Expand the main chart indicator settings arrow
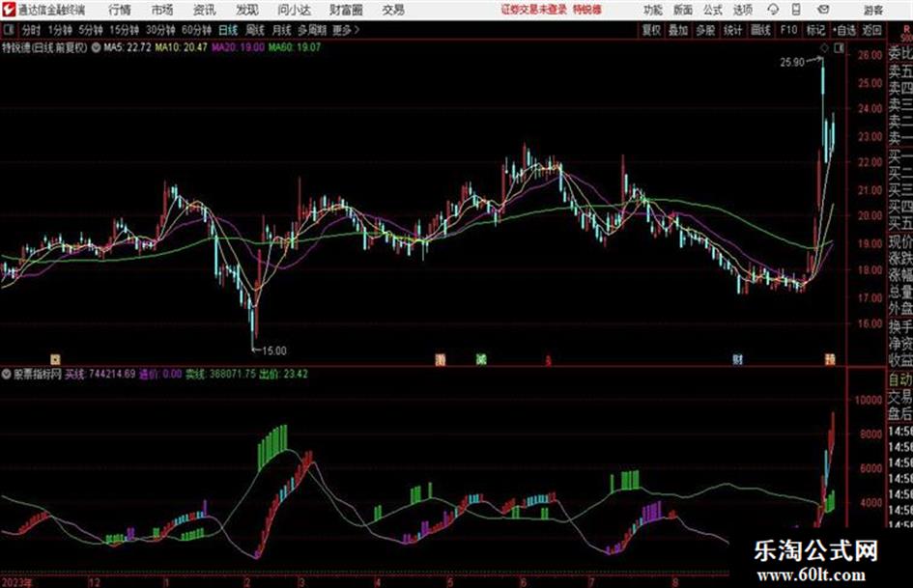The image size is (913, 588). coord(96,47)
